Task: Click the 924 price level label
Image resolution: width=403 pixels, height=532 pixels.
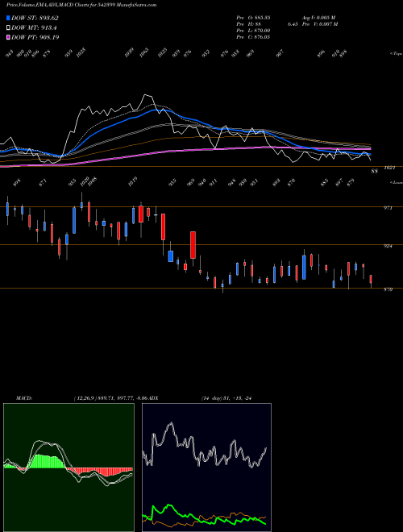Action: click(388, 246)
